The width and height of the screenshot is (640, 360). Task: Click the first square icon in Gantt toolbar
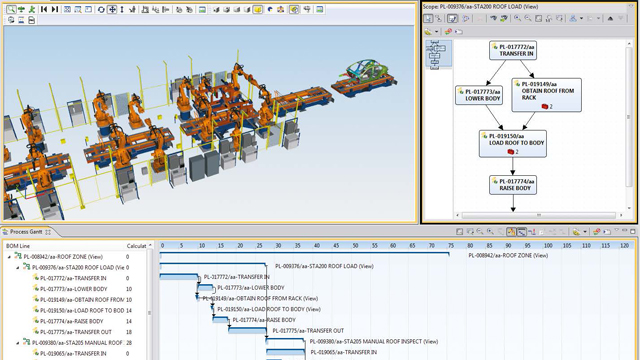pyautogui.click(x=459, y=232)
